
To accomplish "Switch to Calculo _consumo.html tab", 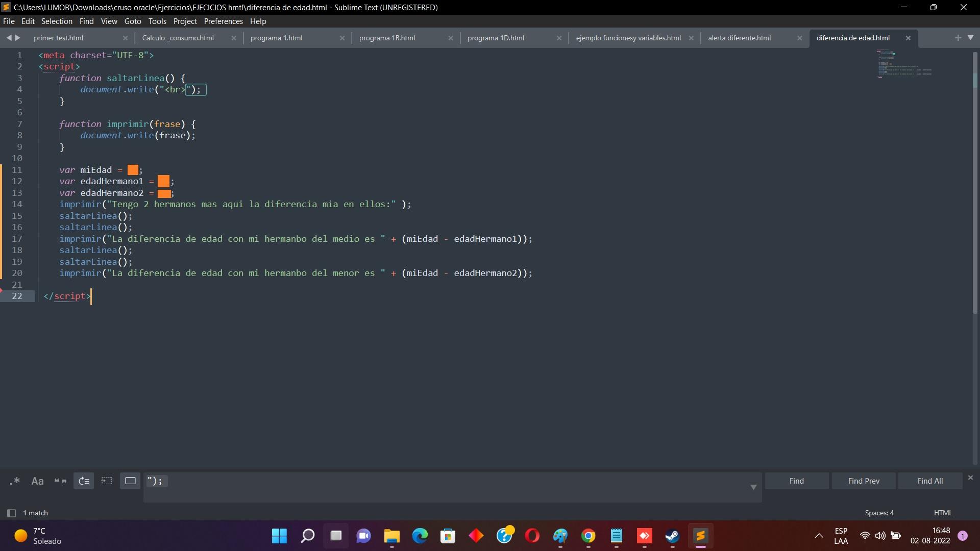I will pos(178,38).
